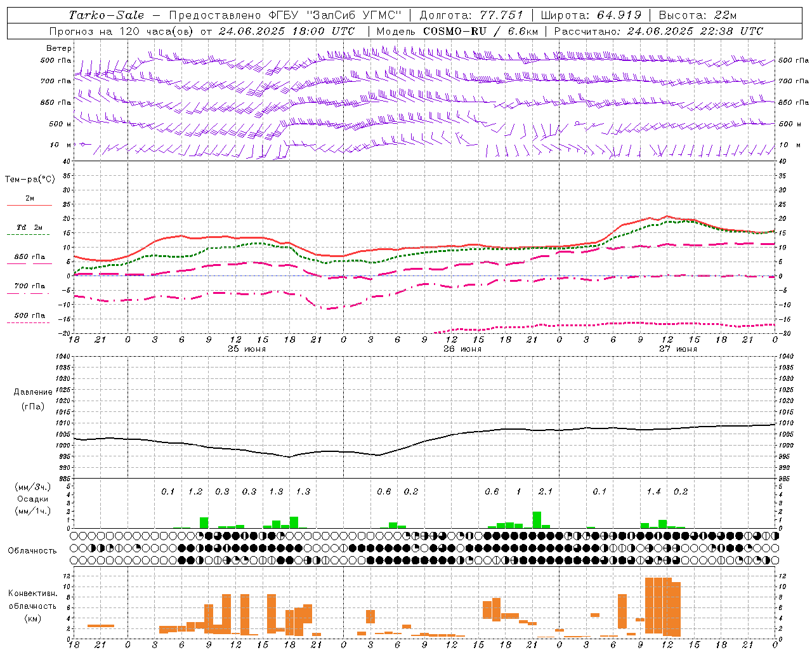Click the "Облачность" cloud cover label
The image size is (812, 650).
pos(32,551)
